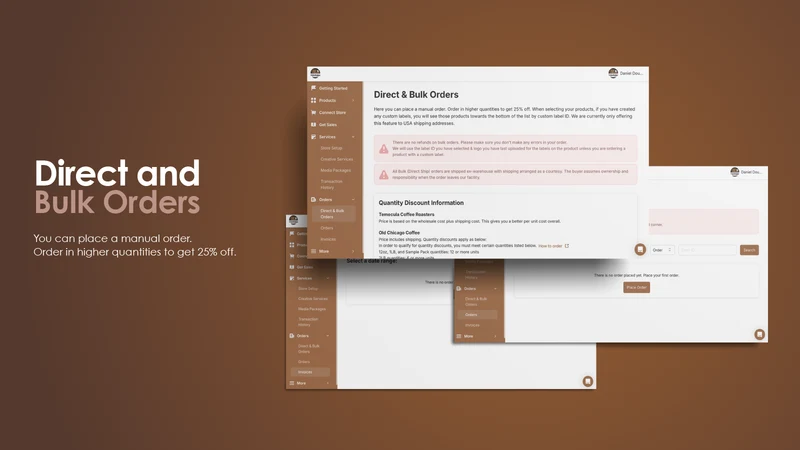Expand More chevron in front window sidebar

(x=353, y=251)
